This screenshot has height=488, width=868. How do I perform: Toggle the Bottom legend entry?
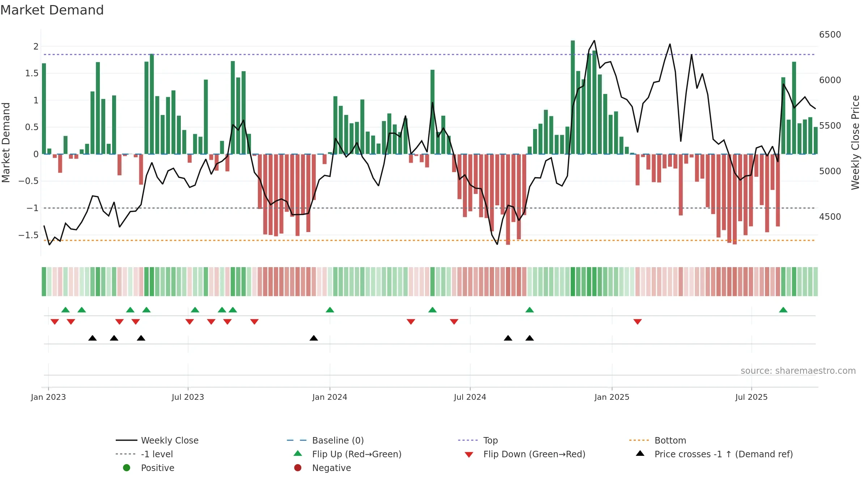[x=658, y=440]
